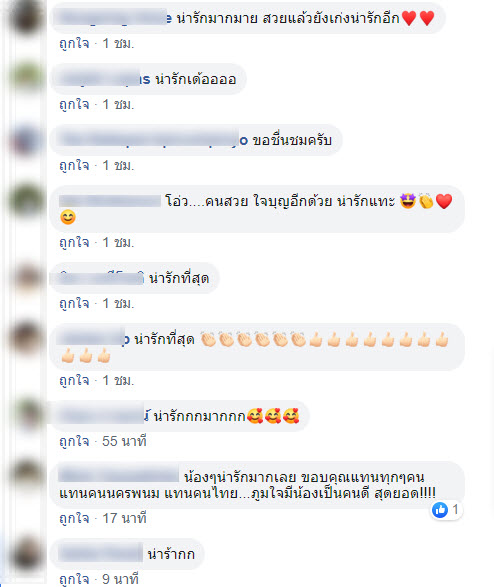Open the avatar beside the น่ารักเด้อออ comment
Viewport: 494px width, 587px height.
click(25, 78)
